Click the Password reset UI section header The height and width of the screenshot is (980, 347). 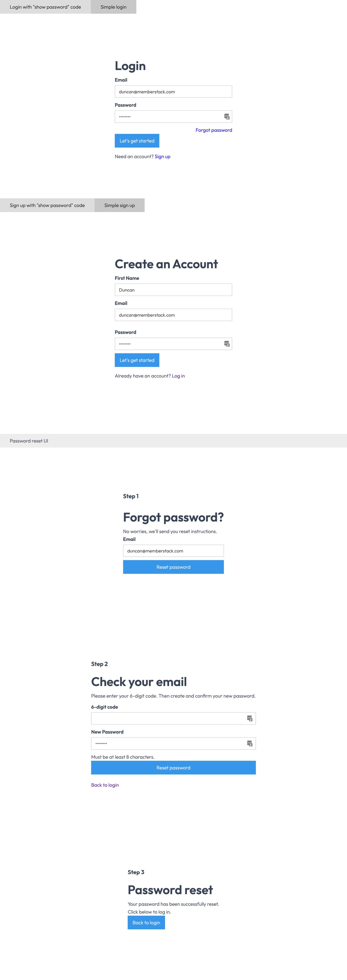[x=29, y=441]
